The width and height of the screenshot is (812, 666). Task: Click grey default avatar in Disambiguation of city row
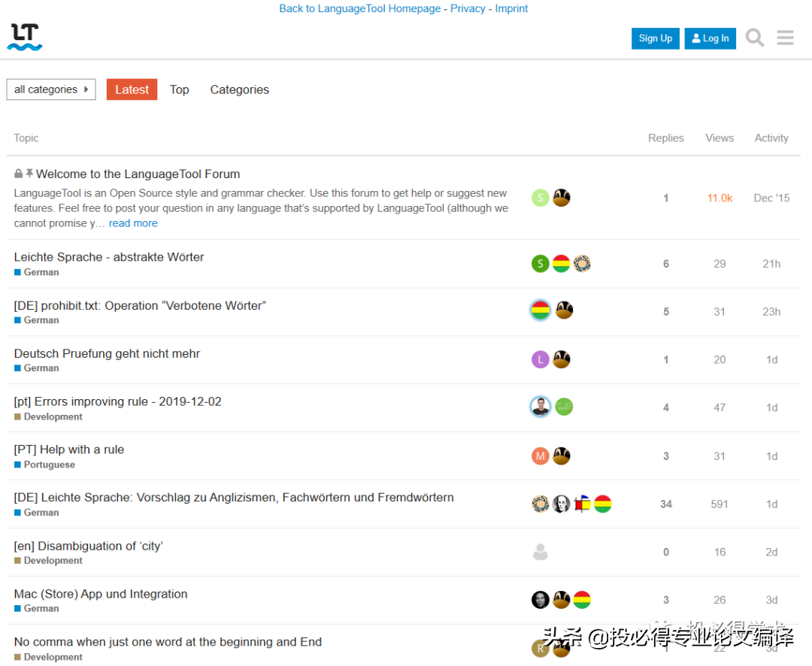pyautogui.click(x=540, y=552)
